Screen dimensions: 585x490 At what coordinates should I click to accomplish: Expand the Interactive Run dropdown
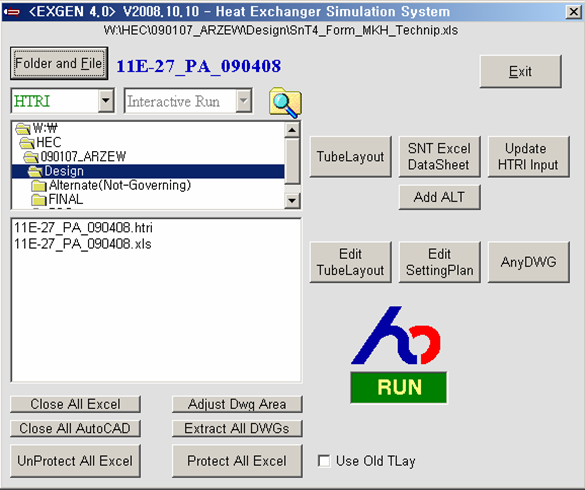pos(244,100)
